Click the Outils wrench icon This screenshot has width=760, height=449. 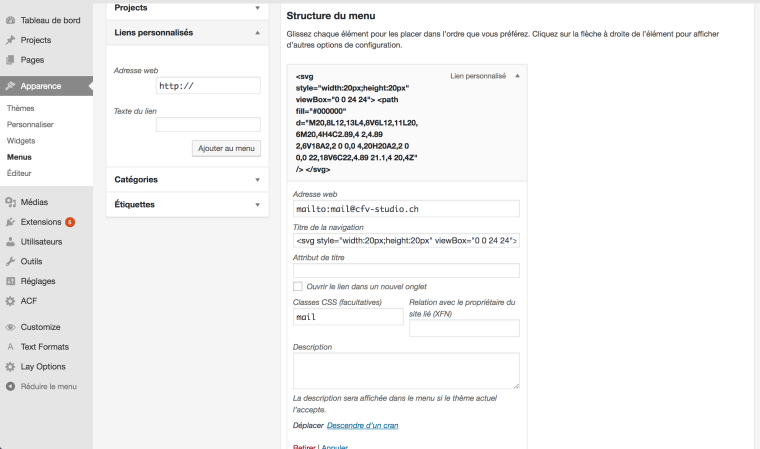(x=10, y=261)
